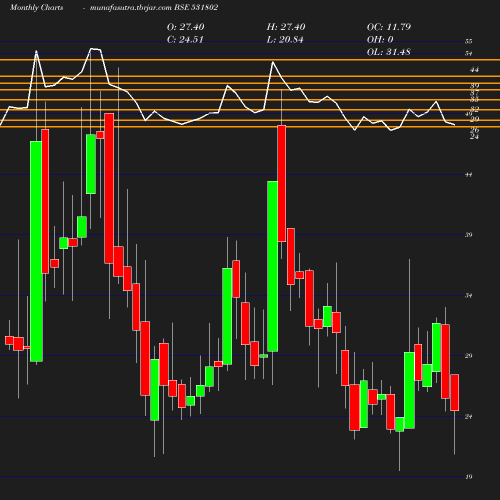Image resolution: width=500 pixels, height=500 pixels.
Task: Click the price axis label '19'
Action: click(x=469, y=477)
